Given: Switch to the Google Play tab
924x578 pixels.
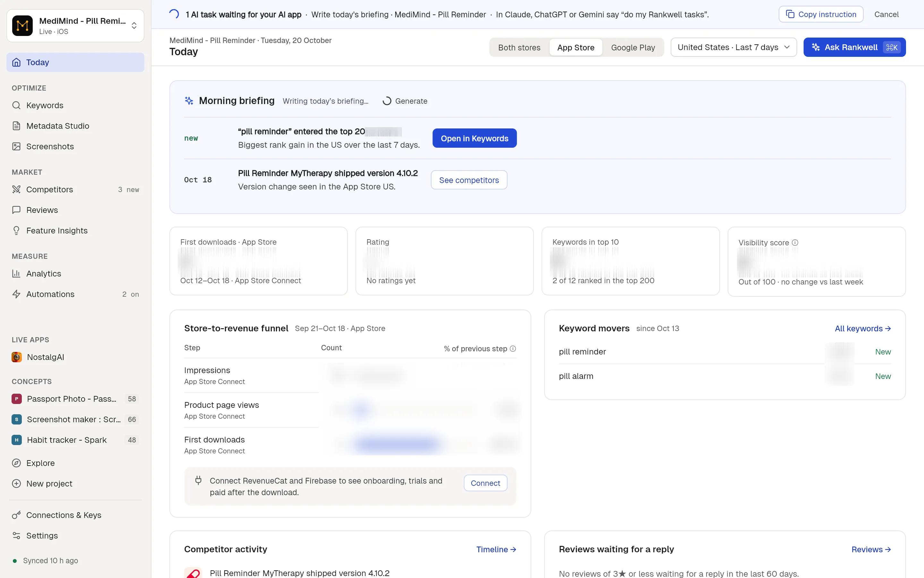Looking at the screenshot, I should coord(633,48).
